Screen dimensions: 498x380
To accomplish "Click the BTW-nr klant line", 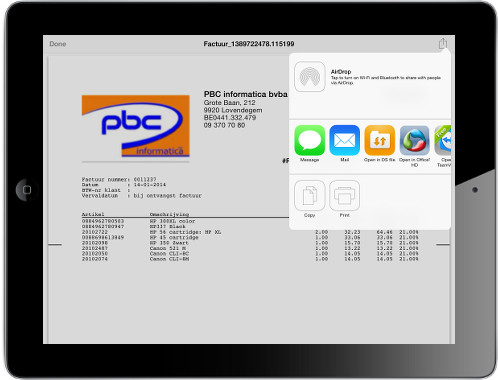I will pyautogui.click(x=106, y=190).
